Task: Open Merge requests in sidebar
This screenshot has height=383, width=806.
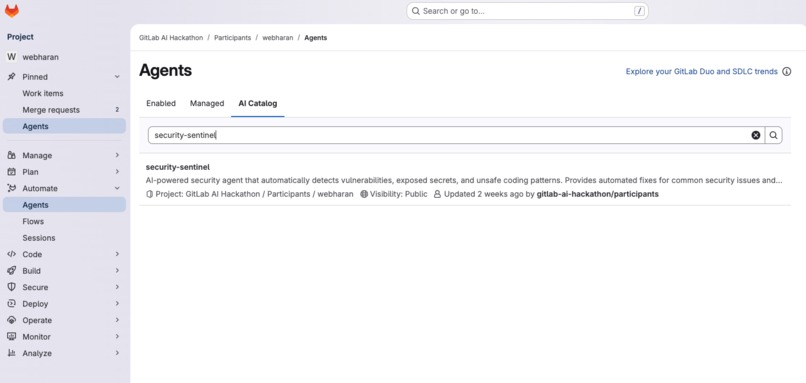Action: pyautogui.click(x=64, y=110)
